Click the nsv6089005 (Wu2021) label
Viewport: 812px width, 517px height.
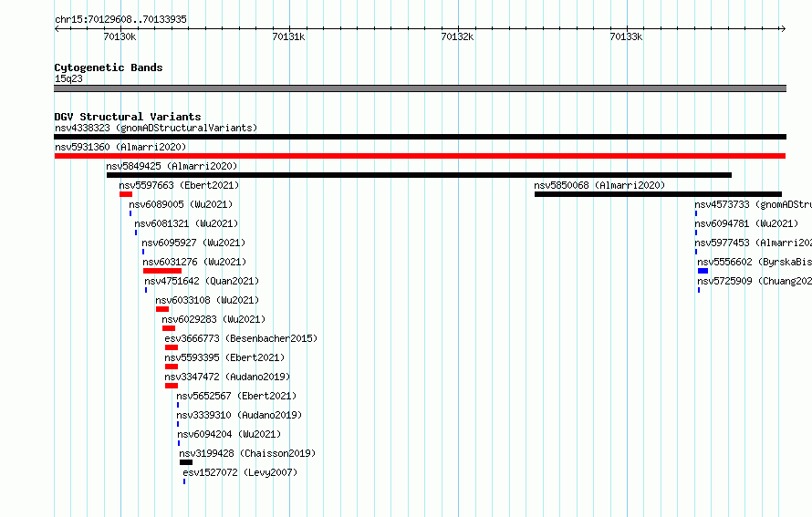pyautogui.click(x=181, y=204)
